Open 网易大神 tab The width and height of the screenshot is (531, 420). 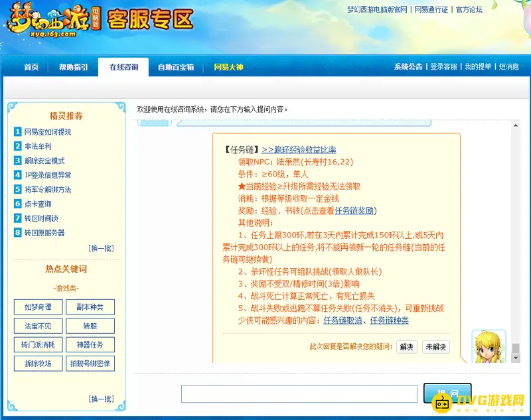228,67
